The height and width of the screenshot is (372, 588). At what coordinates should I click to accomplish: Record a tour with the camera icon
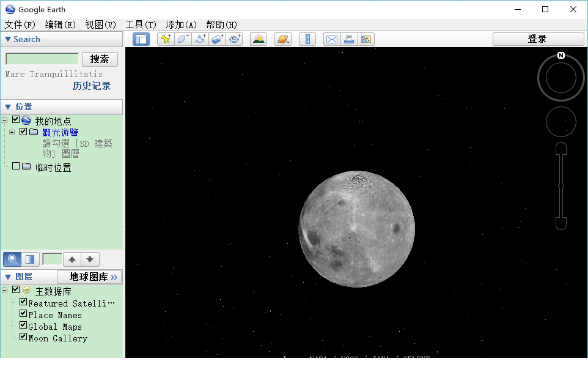235,39
